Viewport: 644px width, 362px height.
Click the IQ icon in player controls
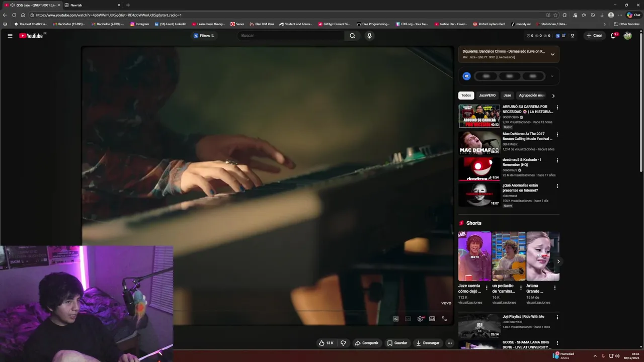396,319
